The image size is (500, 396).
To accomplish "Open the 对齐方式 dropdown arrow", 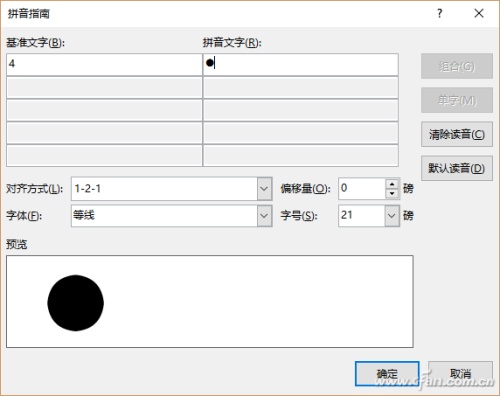I will coord(264,189).
